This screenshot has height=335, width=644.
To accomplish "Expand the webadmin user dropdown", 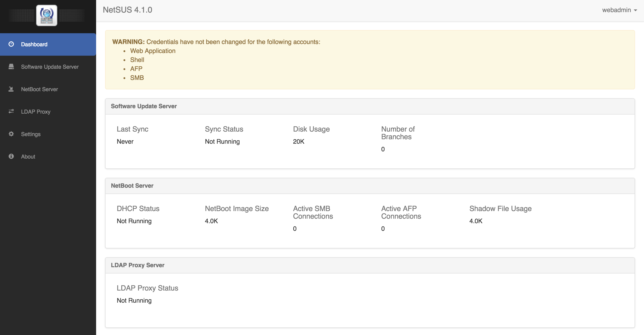I will [x=619, y=10].
